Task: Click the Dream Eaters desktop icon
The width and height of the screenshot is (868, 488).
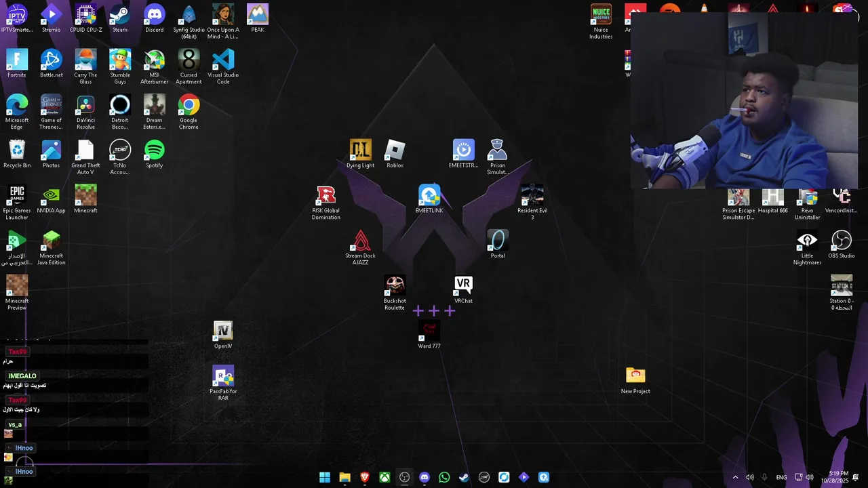Action: tap(155, 112)
